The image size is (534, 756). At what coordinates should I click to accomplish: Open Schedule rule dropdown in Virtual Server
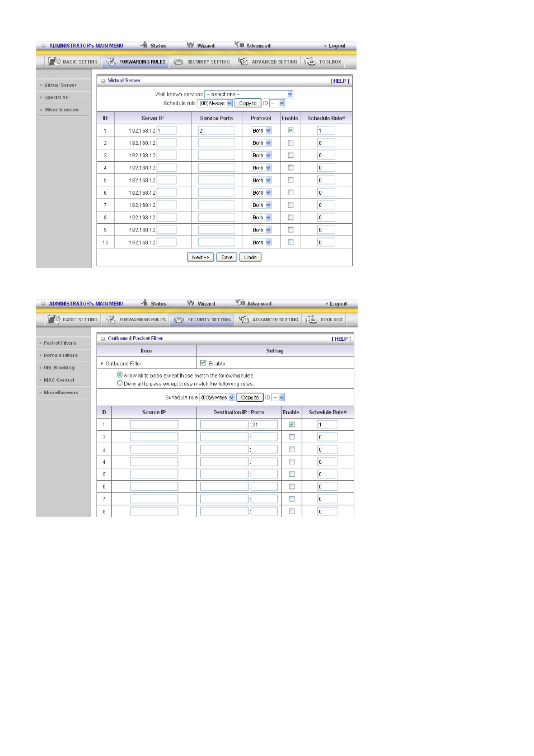point(216,103)
